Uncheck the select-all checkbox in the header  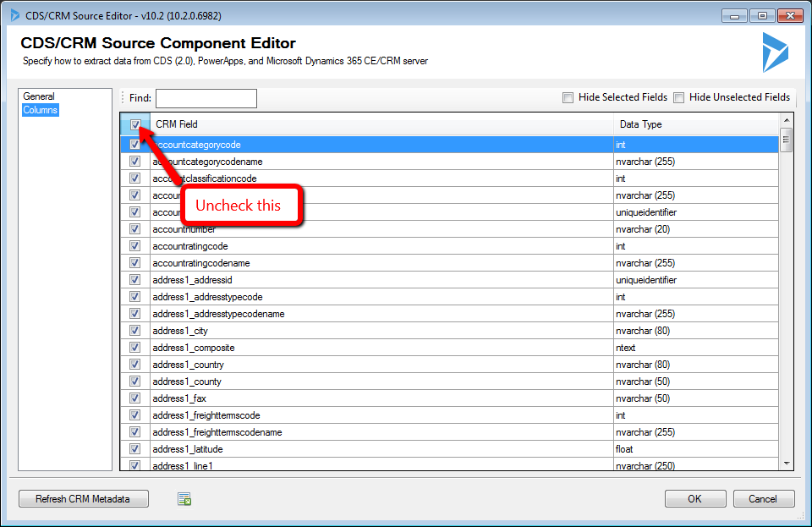click(135, 124)
